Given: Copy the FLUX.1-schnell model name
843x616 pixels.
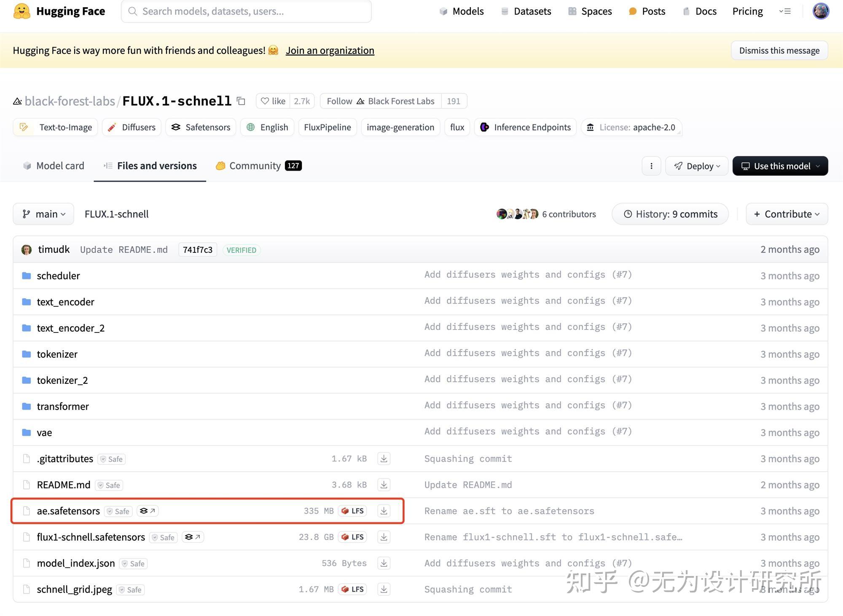Looking at the screenshot, I should tap(240, 101).
